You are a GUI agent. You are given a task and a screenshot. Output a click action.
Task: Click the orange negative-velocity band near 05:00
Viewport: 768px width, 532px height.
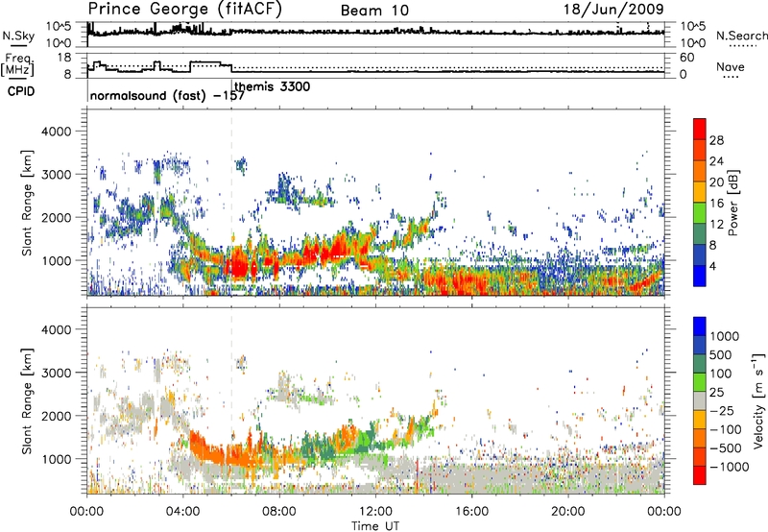coord(208,450)
